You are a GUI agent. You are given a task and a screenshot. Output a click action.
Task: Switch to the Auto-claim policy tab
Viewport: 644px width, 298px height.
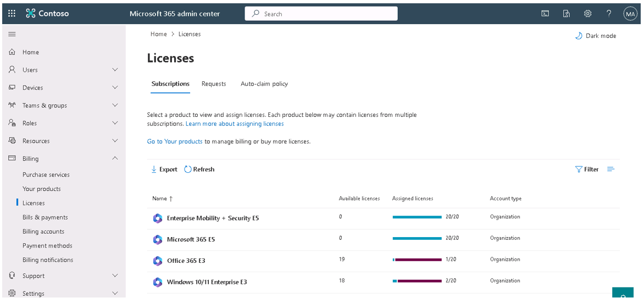pyautogui.click(x=264, y=84)
